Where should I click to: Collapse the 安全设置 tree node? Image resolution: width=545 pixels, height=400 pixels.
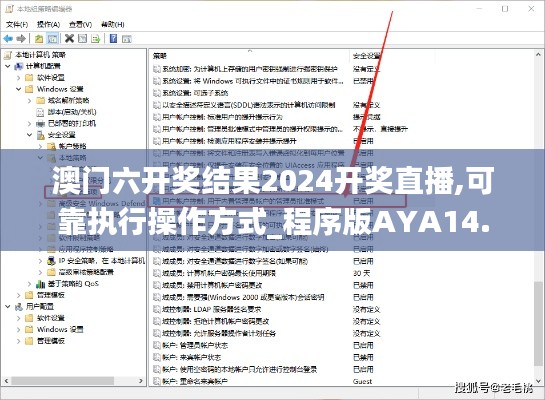(x=30, y=135)
